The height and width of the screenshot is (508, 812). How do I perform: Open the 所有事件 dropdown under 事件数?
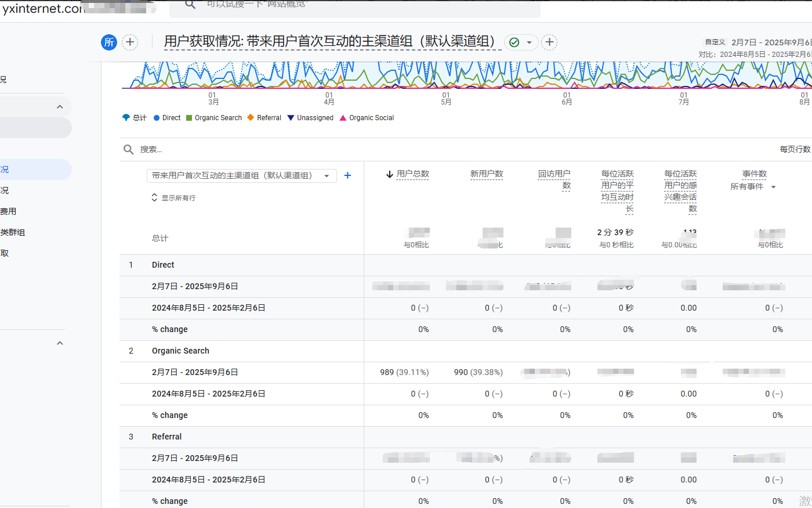(x=753, y=187)
